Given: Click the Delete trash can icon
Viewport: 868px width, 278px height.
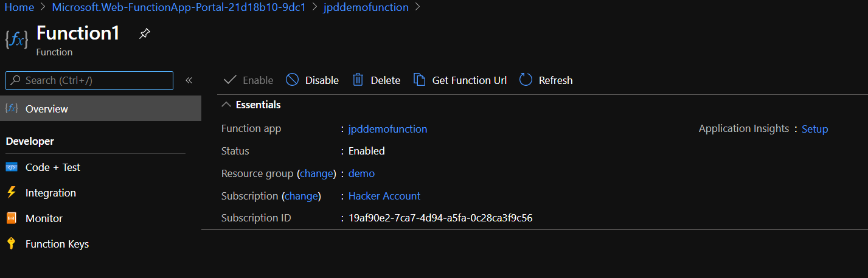Looking at the screenshot, I should click(x=358, y=80).
